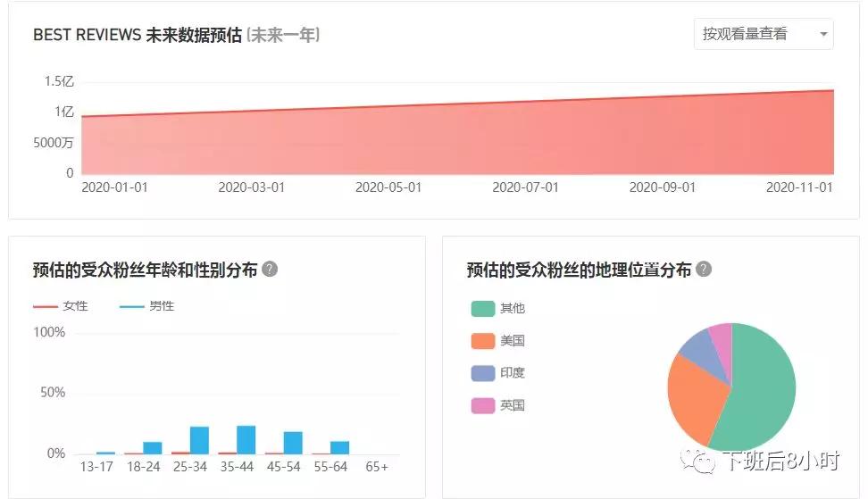Toggle the 女性 legend series

[61, 306]
